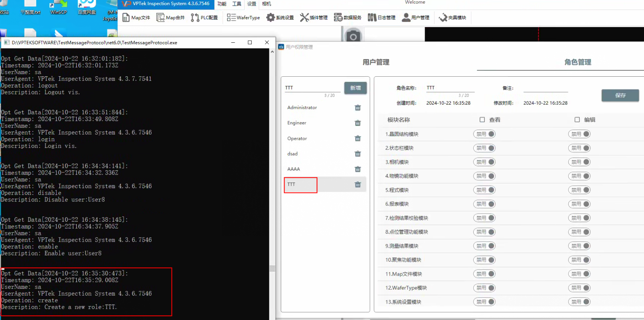Click the 新增 button
The height and width of the screenshot is (320, 644).
pyautogui.click(x=355, y=88)
